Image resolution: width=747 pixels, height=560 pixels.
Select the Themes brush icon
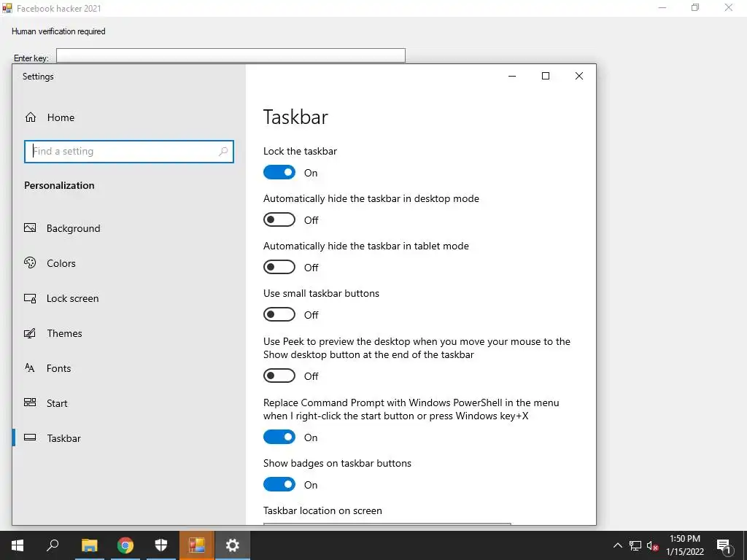pyautogui.click(x=30, y=332)
